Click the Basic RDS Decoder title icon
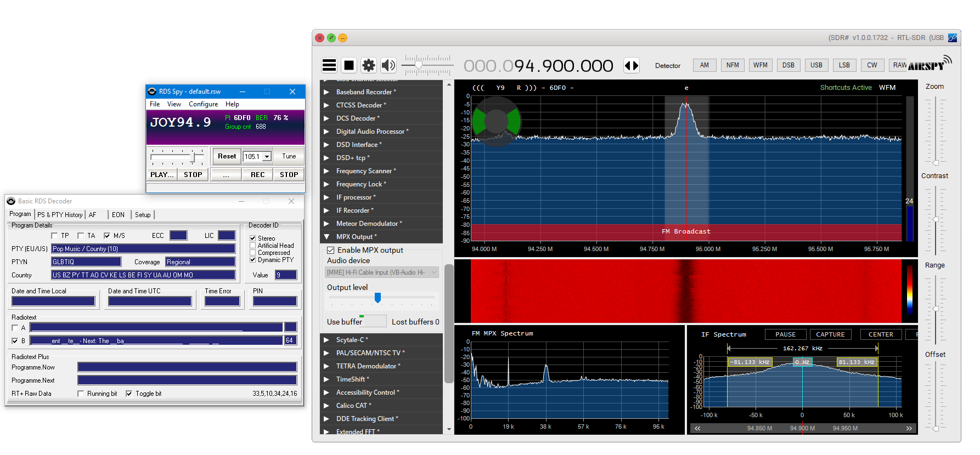The image size is (980, 455). (11, 201)
